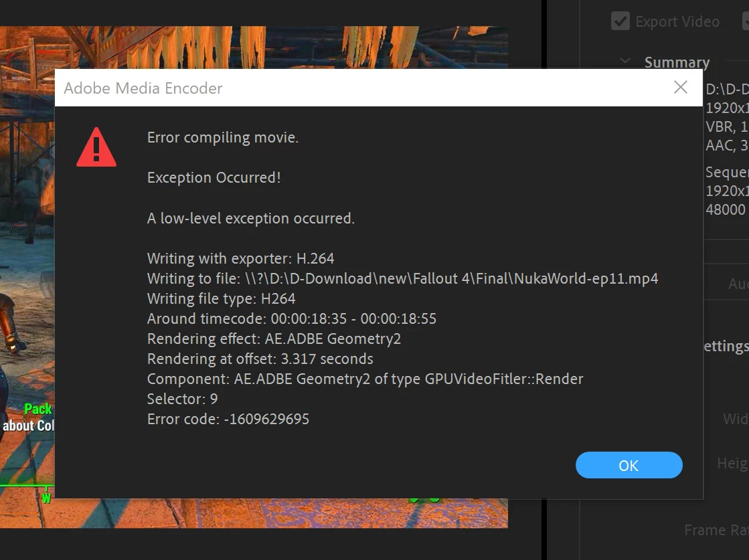Select the Error code -1609629695 line
The height and width of the screenshot is (560, 749).
[x=228, y=419]
